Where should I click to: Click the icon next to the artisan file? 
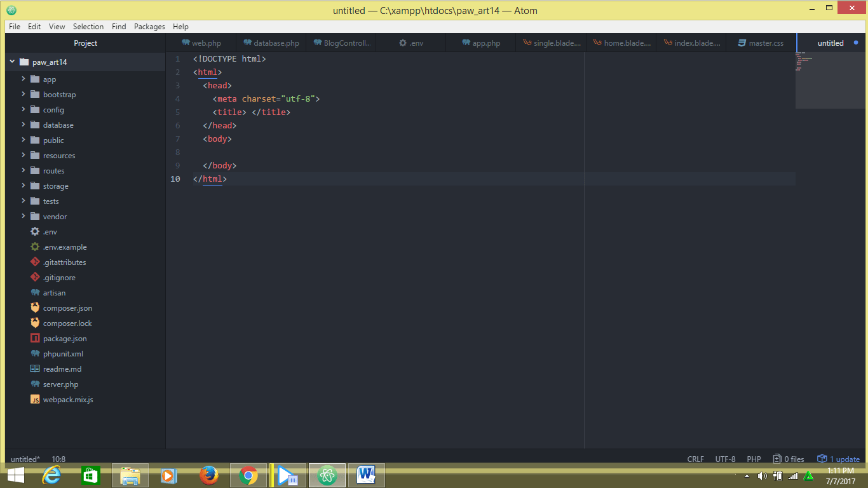(34, 292)
